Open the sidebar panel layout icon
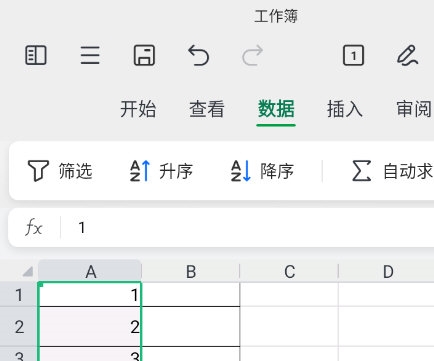Screen dimensions: 434x361 tap(36, 55)
